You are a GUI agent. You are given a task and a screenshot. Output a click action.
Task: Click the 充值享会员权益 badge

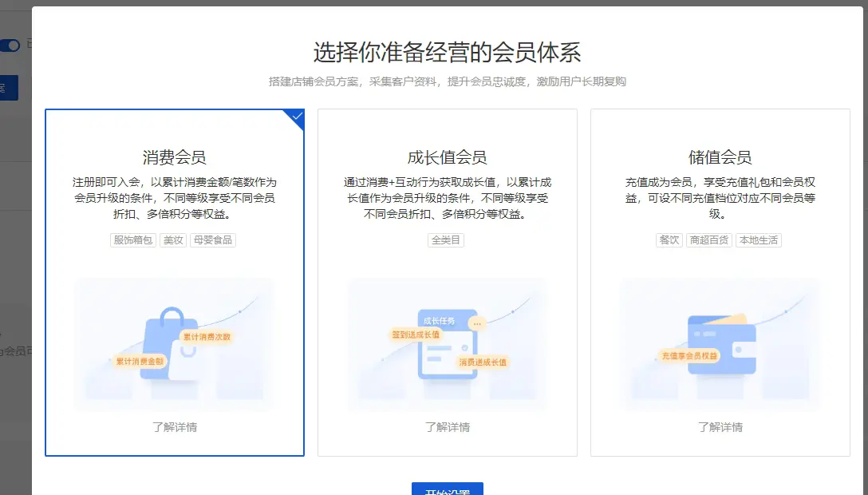click(x=688, y=355)
